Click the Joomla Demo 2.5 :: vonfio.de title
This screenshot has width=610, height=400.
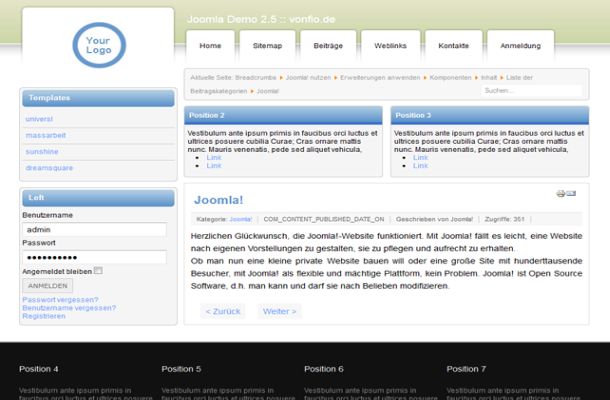click(x=261, y=19)
